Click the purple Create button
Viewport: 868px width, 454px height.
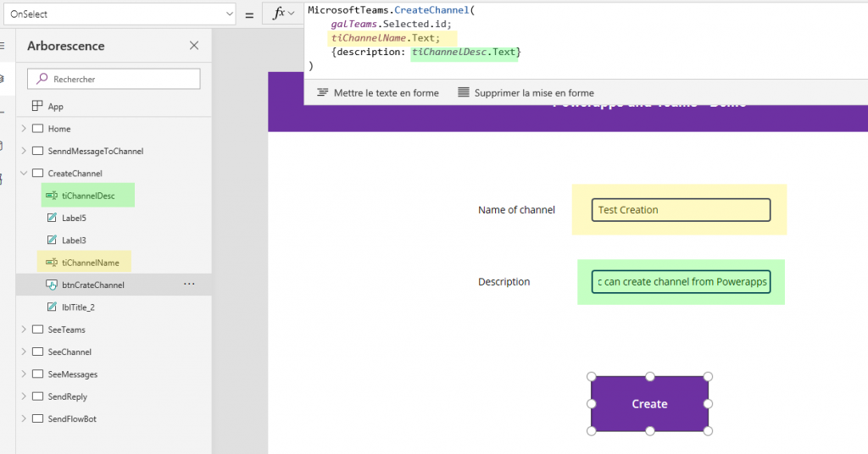649,404
